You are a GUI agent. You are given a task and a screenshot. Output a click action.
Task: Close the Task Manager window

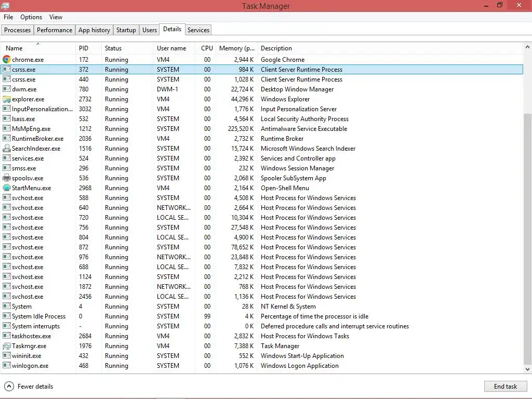pyautogui.click(x=519, y=5)
